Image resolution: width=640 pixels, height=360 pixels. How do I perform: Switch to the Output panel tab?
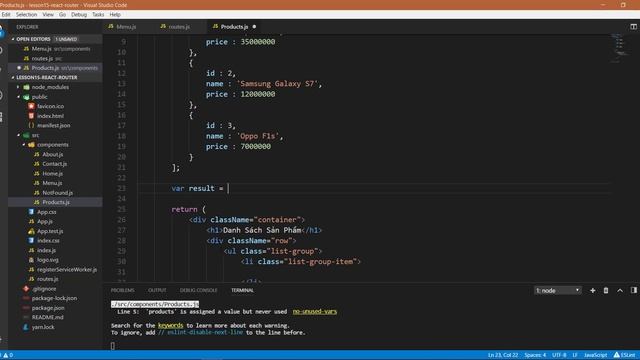157,290
